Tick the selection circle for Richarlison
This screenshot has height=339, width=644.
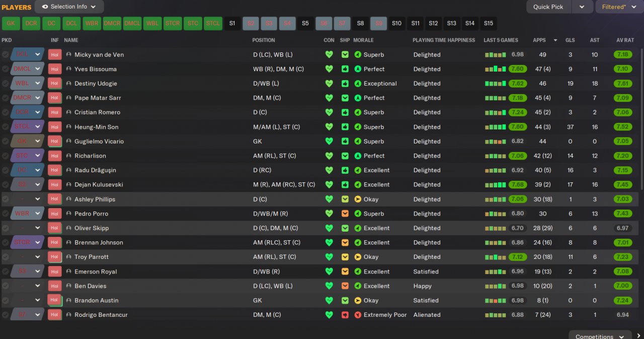click(5, 156)
